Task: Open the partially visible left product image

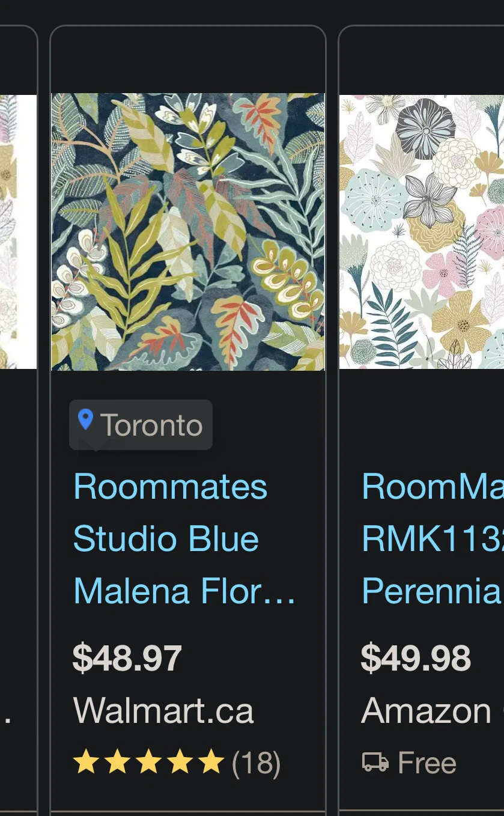Action: 18,231
